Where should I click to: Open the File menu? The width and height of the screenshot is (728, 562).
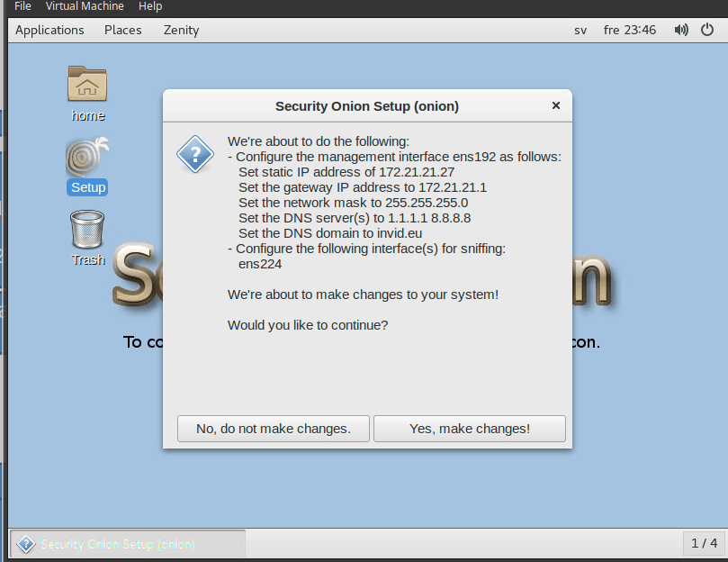[x=22, y=6]
